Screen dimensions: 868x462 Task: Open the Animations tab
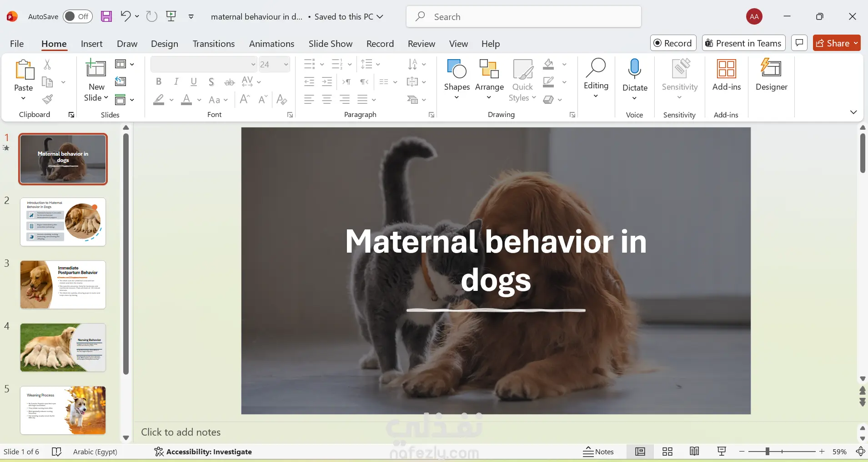click(x=271, y=44)
